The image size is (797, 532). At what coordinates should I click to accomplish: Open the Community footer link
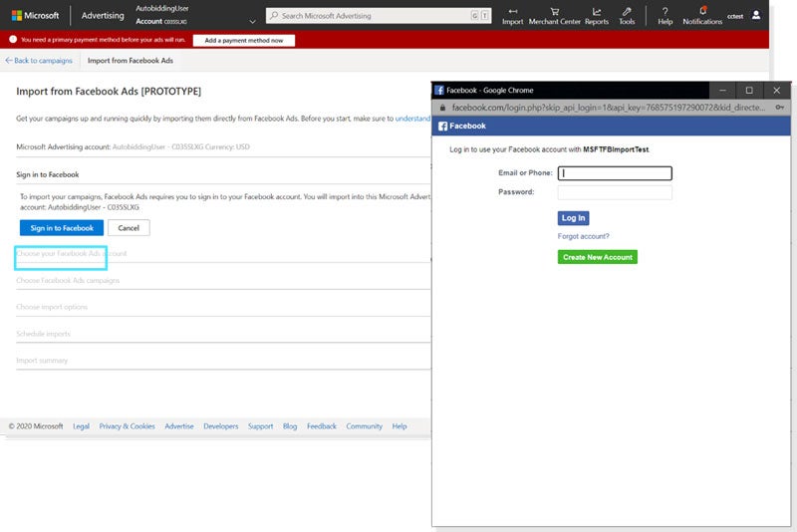point(364,426)
